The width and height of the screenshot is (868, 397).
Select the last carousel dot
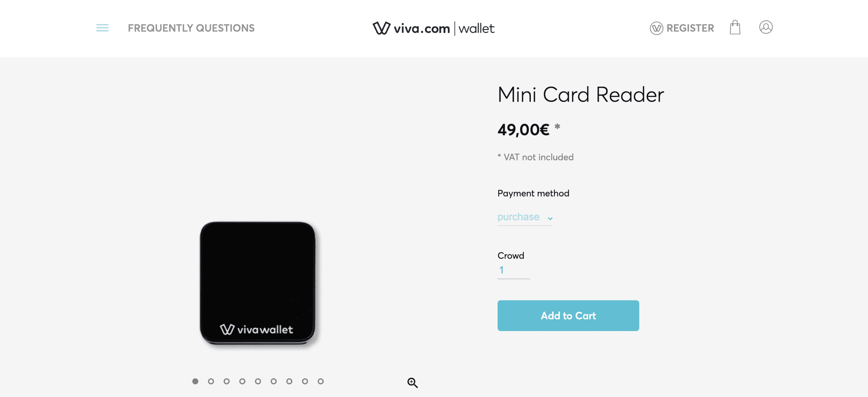click(320, 381)
